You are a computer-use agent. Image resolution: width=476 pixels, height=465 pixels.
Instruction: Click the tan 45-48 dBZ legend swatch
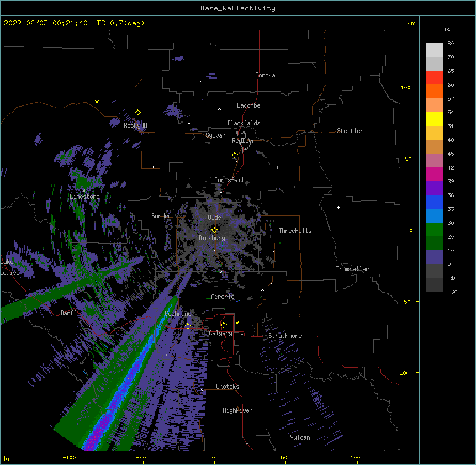tap(434, 146)
